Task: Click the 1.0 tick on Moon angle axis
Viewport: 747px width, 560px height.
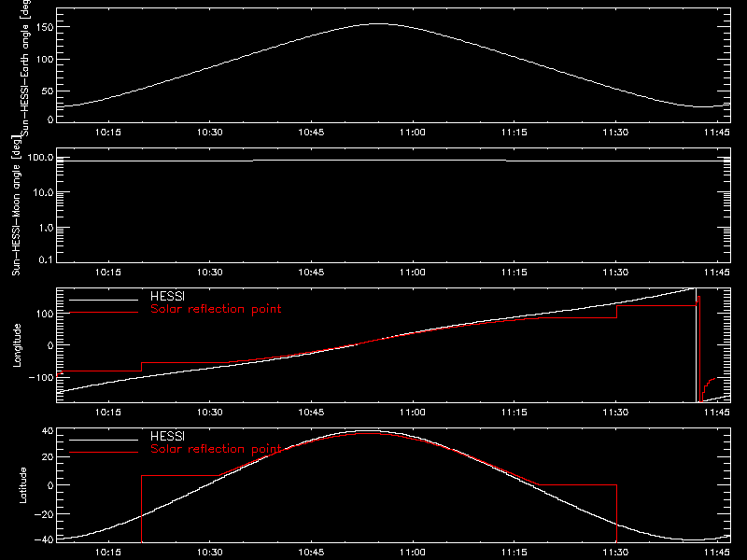Action: [46, 228]
